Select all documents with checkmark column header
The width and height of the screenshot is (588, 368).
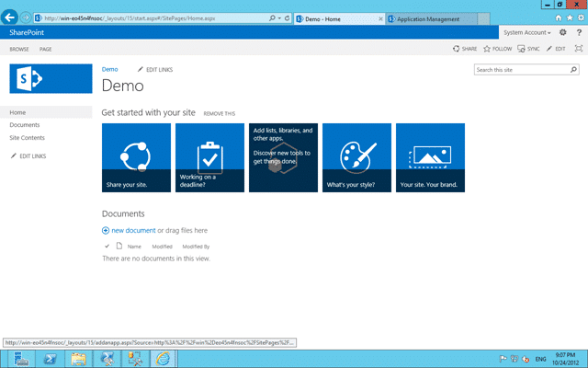click(107, 247)
